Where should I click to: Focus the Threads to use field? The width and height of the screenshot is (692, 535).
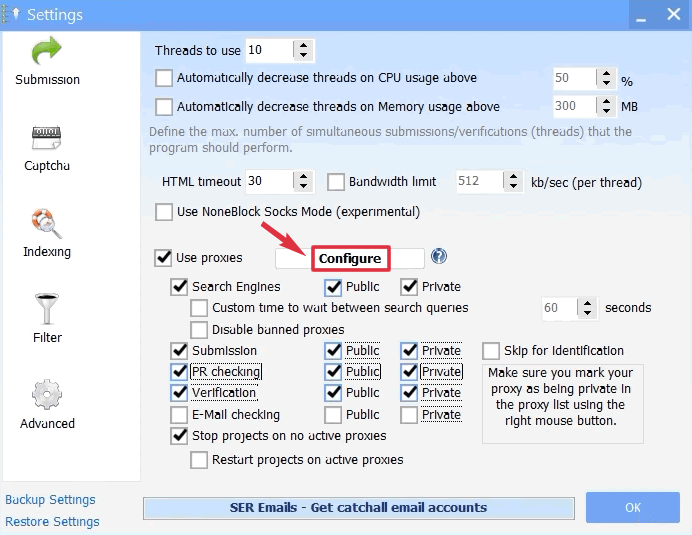[269, 50]
